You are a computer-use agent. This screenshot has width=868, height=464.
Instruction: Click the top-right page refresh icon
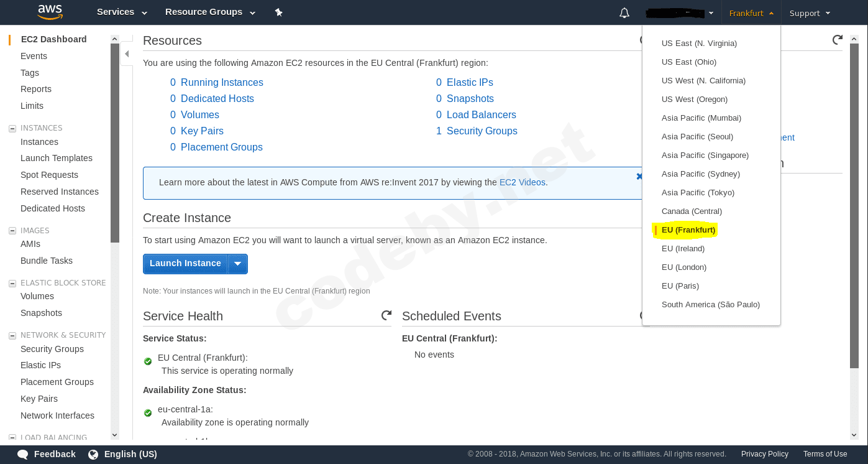click(837, 39)
